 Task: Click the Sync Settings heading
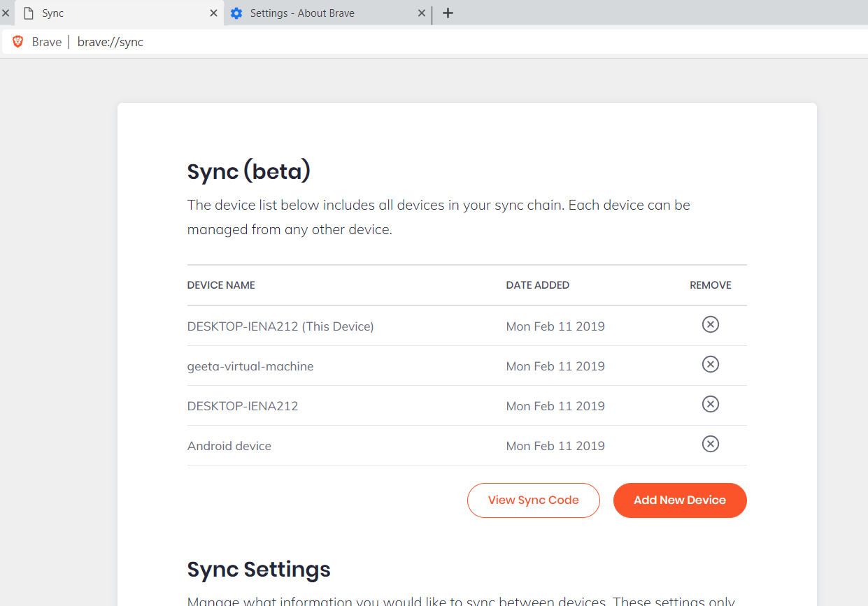click(259, 570)
